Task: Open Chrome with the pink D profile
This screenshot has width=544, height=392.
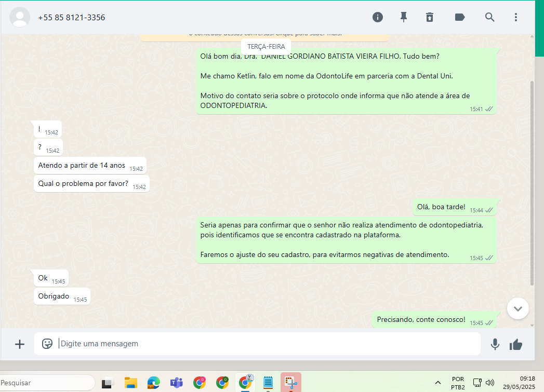Action: click(x=200, y=383)
